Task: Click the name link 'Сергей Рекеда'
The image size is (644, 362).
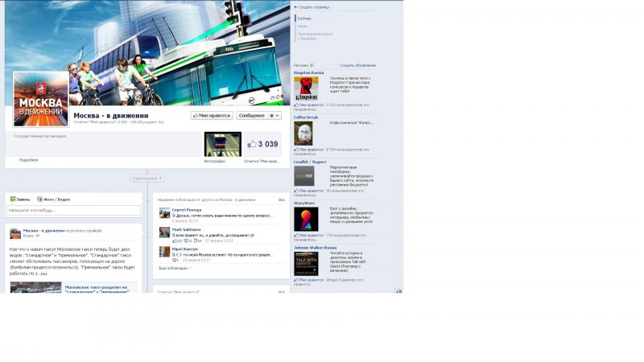Action: click(x=187, y=210)
